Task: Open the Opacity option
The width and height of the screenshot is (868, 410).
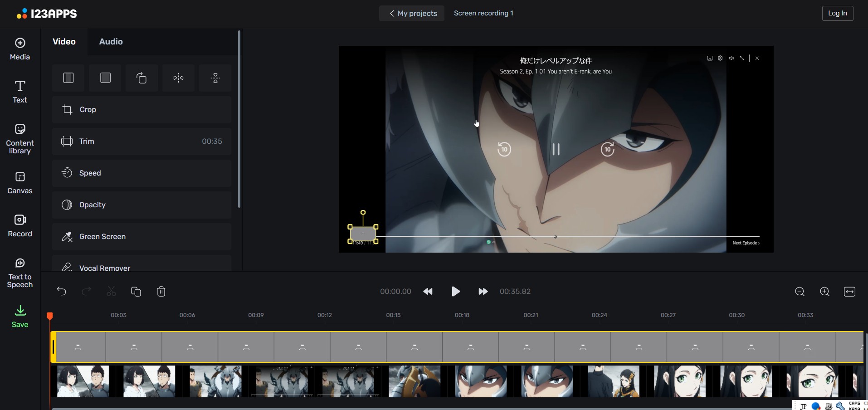Action: point(141,205)
